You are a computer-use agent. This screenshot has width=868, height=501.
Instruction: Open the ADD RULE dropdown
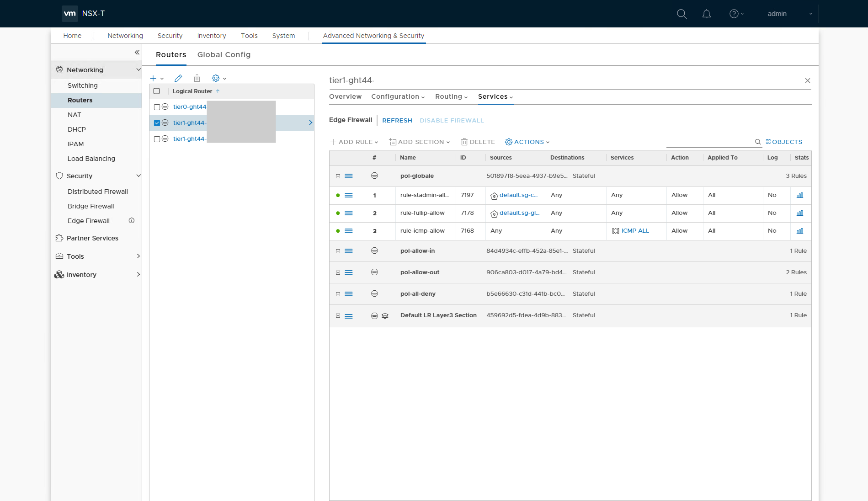pos(355,142)
